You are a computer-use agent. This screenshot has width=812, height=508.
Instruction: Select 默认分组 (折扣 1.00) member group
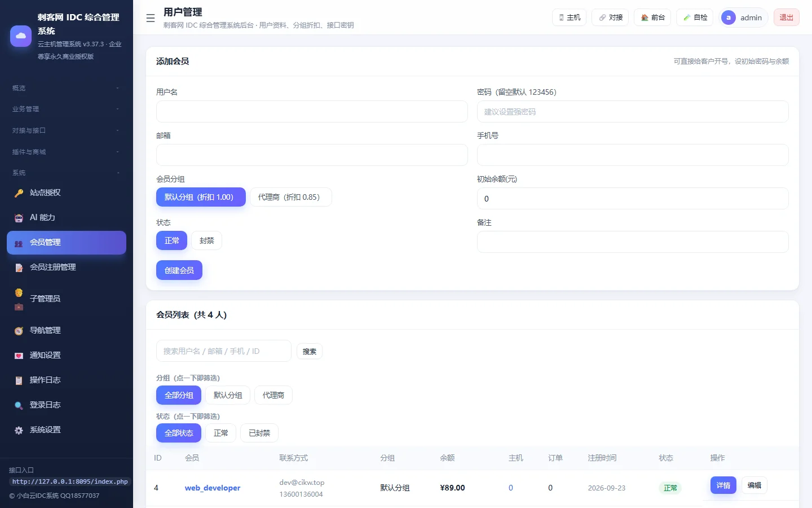(201, 197)
